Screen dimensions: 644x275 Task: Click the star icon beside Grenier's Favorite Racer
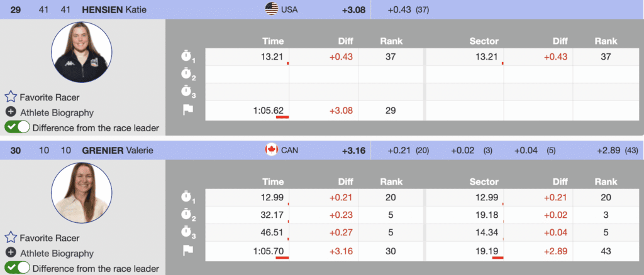[11, 238]
